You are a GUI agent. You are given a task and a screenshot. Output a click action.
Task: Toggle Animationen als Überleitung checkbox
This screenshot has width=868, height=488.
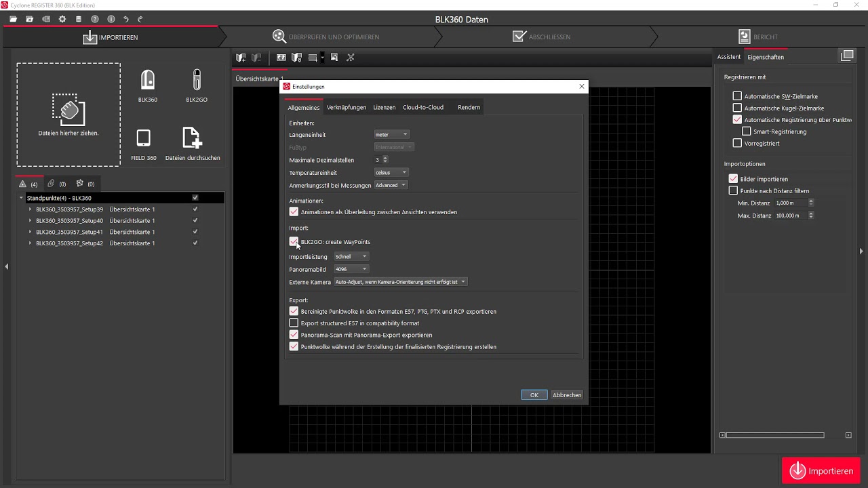(294, 212)
